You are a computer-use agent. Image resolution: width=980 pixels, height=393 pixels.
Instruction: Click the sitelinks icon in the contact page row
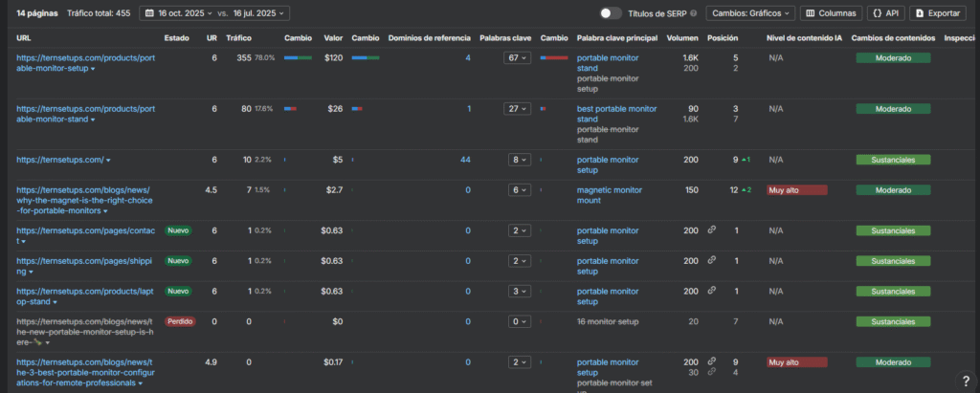(711, 230)
